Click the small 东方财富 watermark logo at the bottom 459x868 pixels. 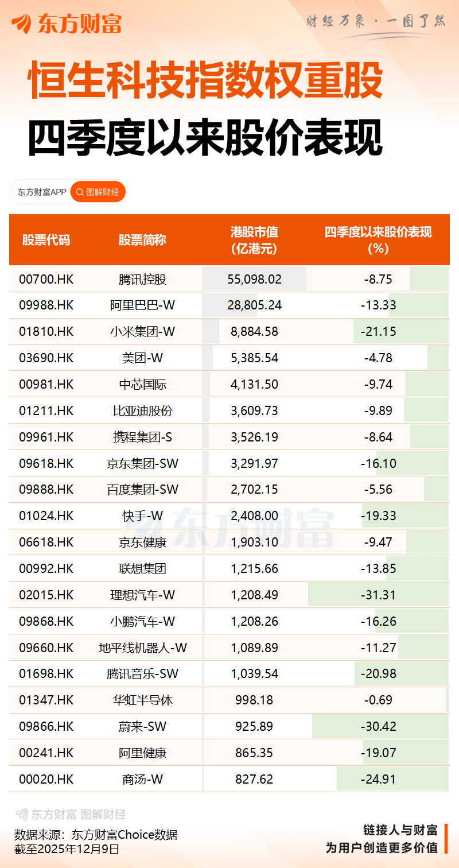click(x=22, y=814)
